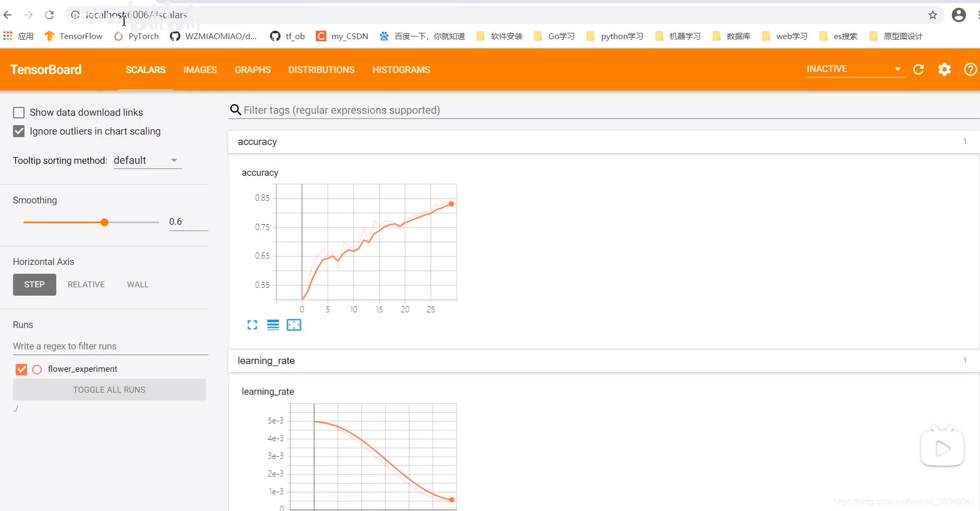This screenshot has height=511, width=980.
Task: Collapse the accuracy section header
Action: 604,142
